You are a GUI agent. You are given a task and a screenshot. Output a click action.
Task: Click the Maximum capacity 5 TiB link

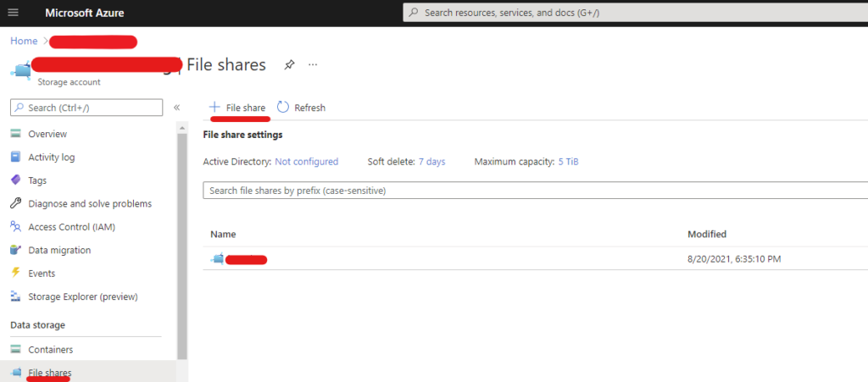coord(569,162)
